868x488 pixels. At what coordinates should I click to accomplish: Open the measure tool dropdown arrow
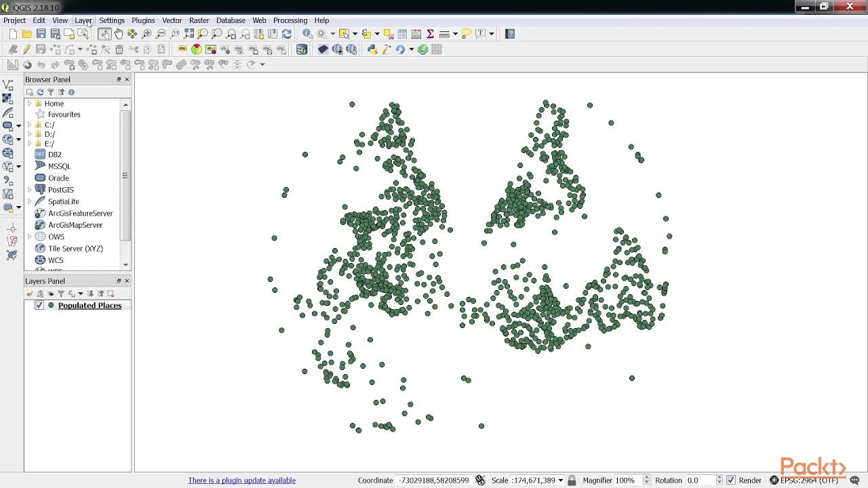455,34
